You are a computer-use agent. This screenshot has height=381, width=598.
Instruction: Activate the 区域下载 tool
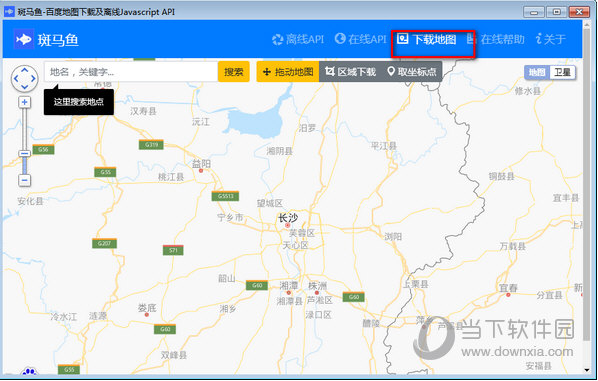click(350, 72)
